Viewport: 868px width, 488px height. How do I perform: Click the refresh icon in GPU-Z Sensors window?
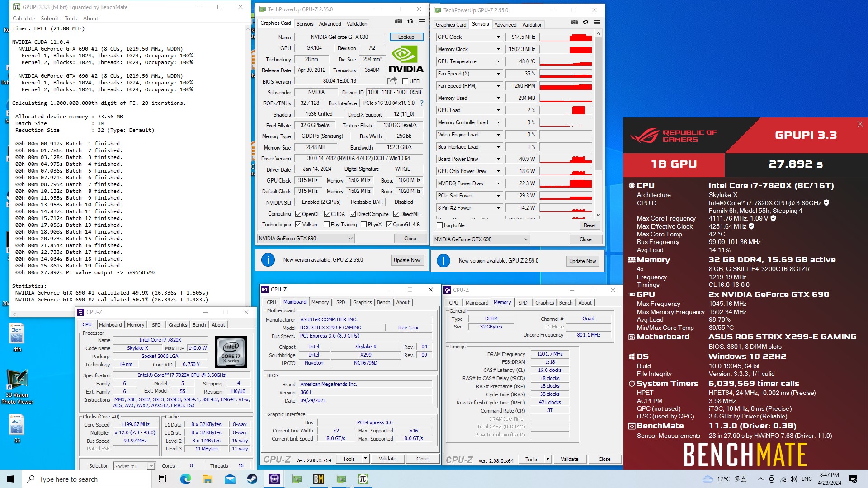pyautogui.click(x=585, y=23)
